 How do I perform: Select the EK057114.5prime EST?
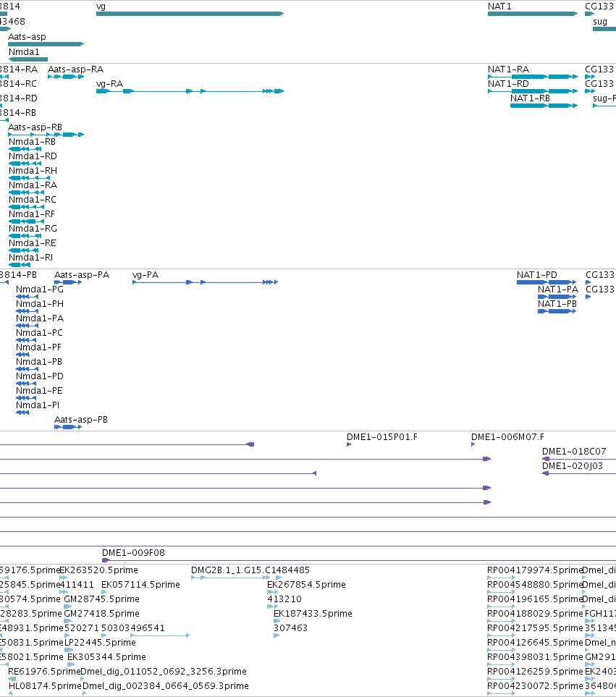click(104, 592)
